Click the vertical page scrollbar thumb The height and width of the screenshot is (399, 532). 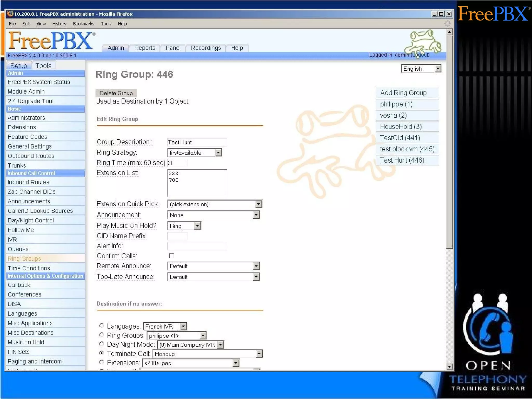point(449,142)
